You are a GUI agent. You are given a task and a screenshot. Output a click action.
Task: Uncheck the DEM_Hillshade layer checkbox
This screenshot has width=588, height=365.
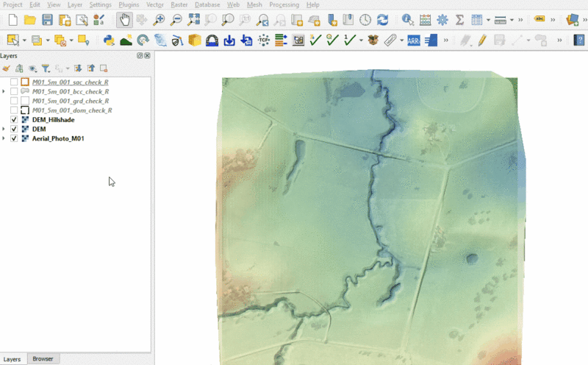coord(14,120)
